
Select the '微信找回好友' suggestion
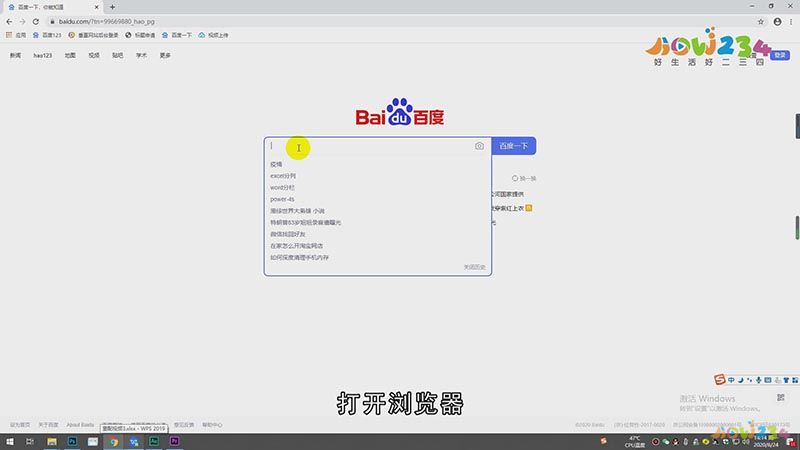point(288,234)
